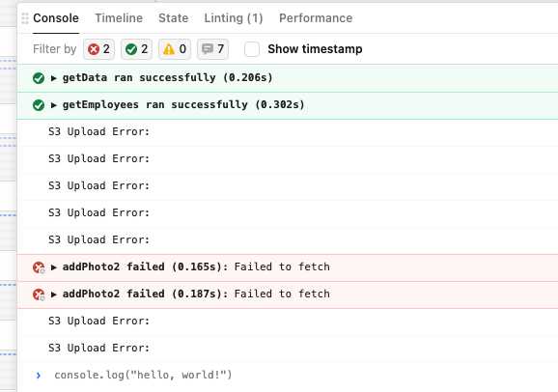Open the State tab
The image size is (558, 392).
click(x=174, y=18)
